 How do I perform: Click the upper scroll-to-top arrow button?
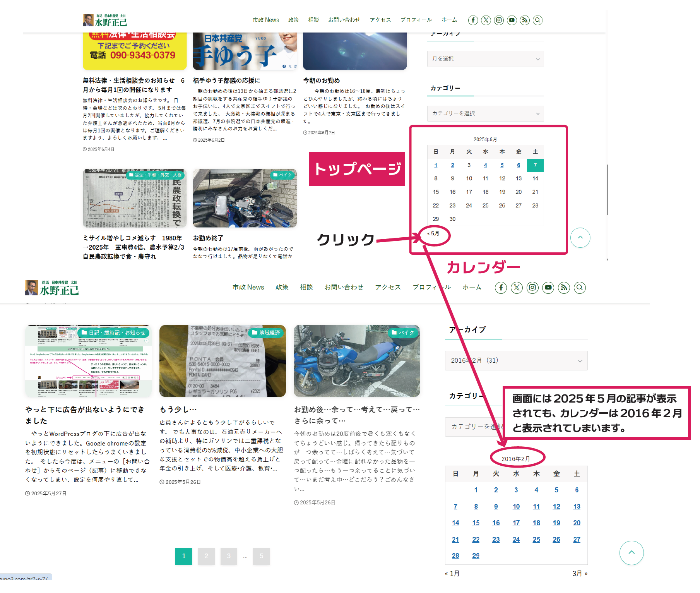tap(580, 238)
